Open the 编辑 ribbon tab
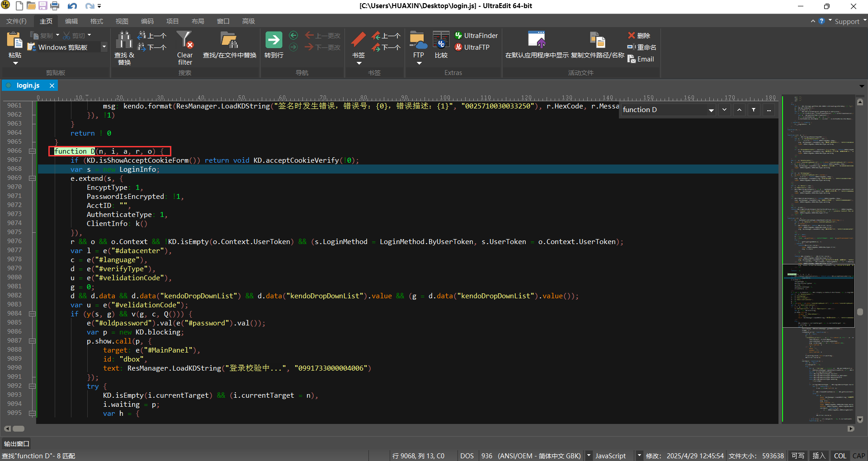The image size is (868, 461). pyautogui.click(x=71, y=21)
